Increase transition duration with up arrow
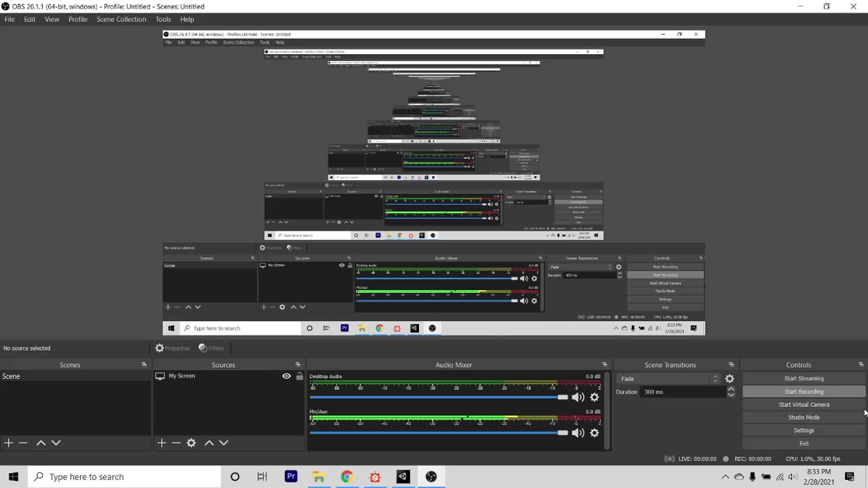The width and height of the screenshot is (868, 488). tap(731, 389)
